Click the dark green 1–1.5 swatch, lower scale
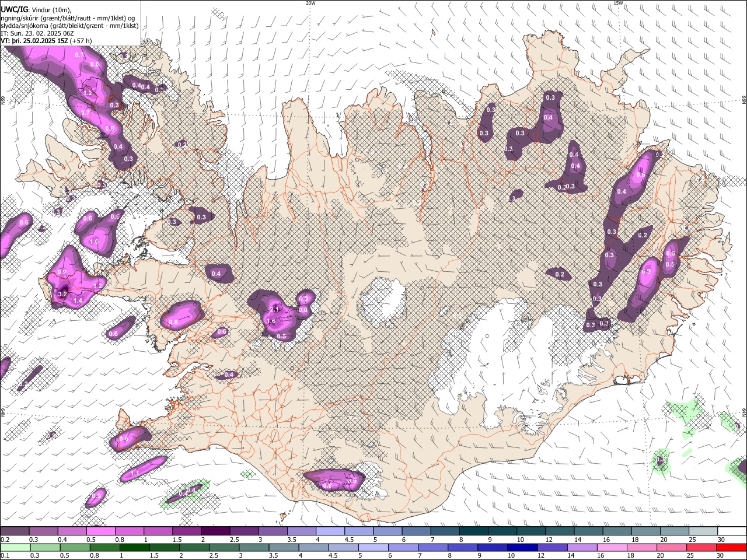Screen dimensions: 747x560 click(x=134, y=547)
